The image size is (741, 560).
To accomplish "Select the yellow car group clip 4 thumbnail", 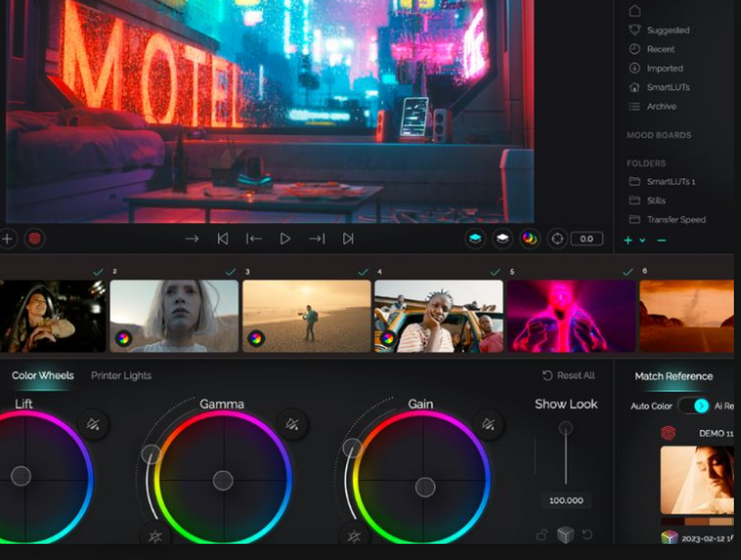I will pyautogui.click(x=439, y=316).
